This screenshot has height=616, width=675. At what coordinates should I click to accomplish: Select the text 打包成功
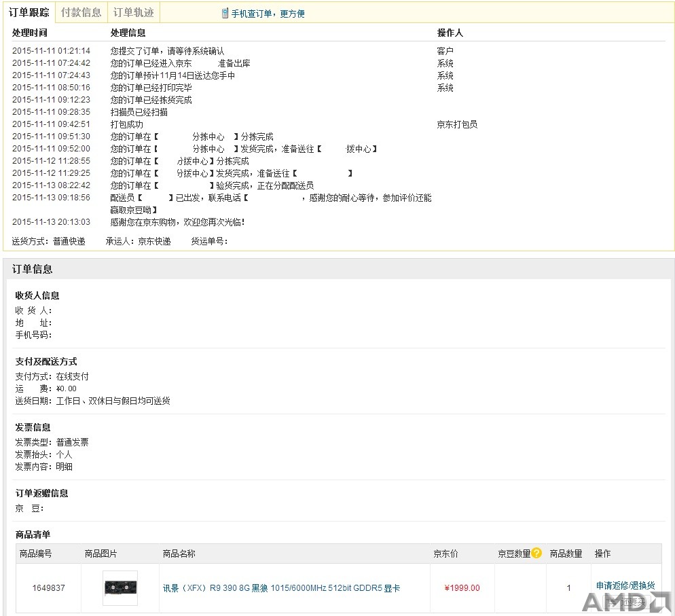(126, 124)
